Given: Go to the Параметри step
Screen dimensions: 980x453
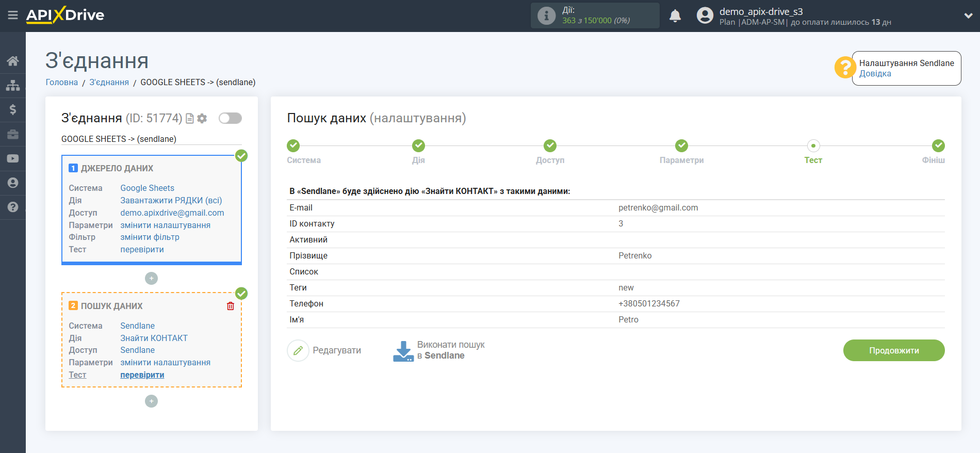Looking at the screenshot, I should click(682, 145).
